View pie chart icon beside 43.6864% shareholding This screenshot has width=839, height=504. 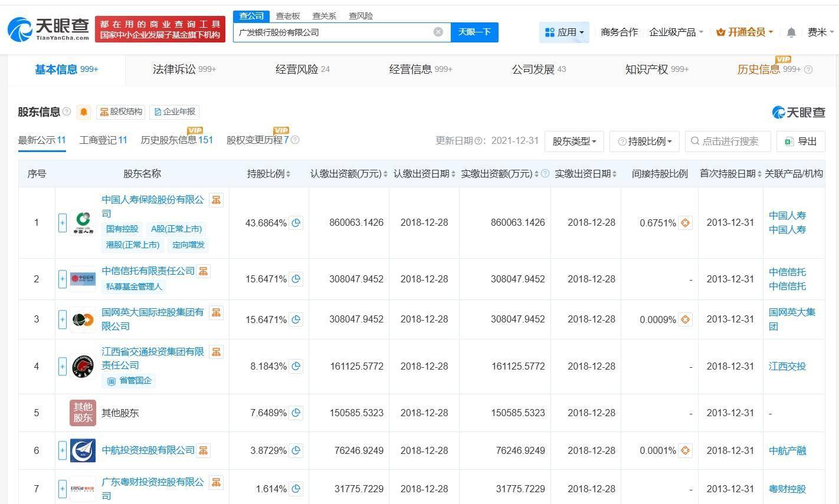point(296,222)
